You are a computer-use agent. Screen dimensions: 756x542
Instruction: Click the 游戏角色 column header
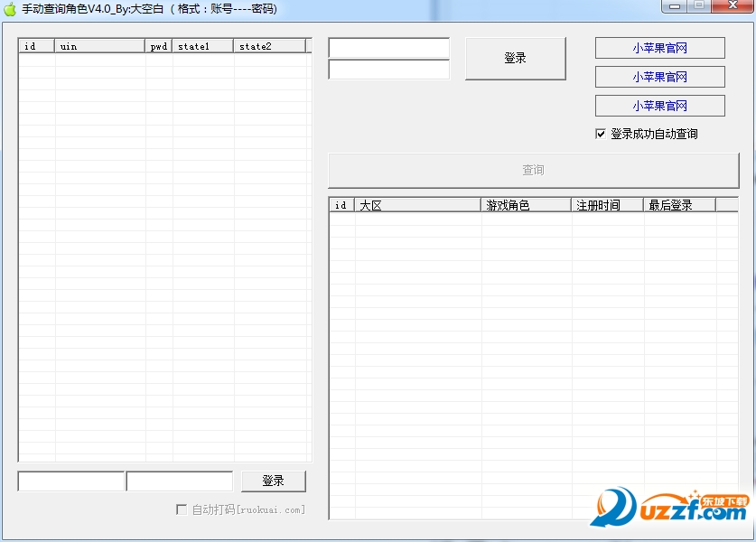[527, 205]
